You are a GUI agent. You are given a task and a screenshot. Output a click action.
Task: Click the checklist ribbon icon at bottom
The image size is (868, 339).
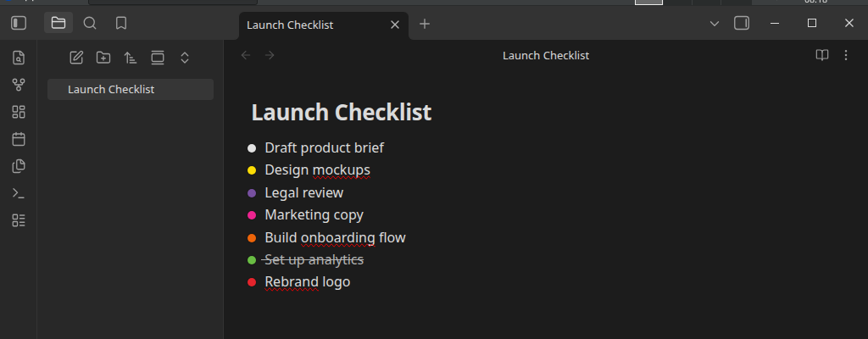tap(19, 220)
